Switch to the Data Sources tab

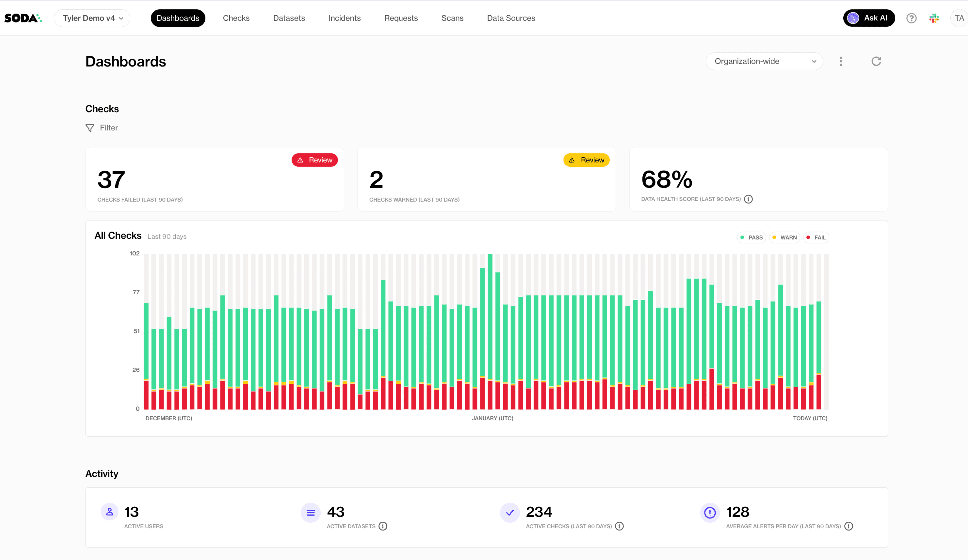point(511,18)
